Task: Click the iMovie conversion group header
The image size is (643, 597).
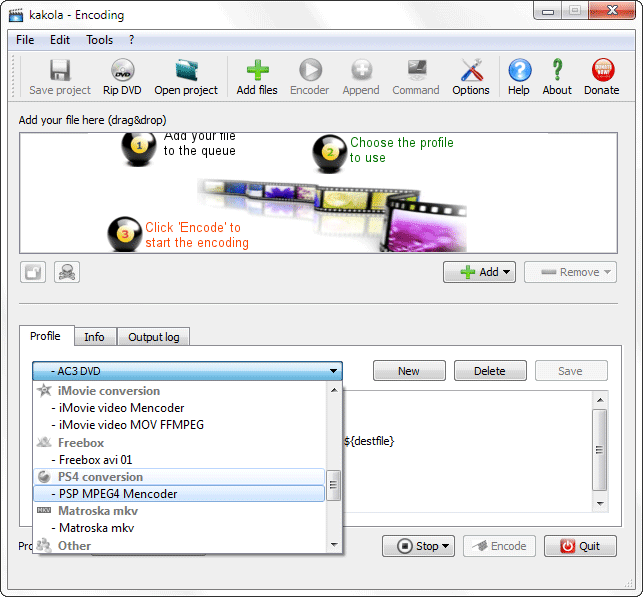Action: pos(179,391)
